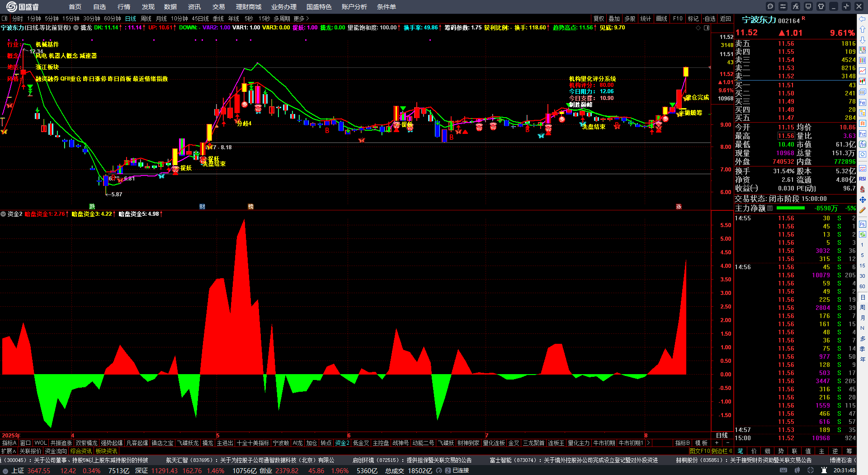This screenshot has height=475, width=868.
Task: Switch tick panel to 笔 view
Action: (x=740, y=451)
